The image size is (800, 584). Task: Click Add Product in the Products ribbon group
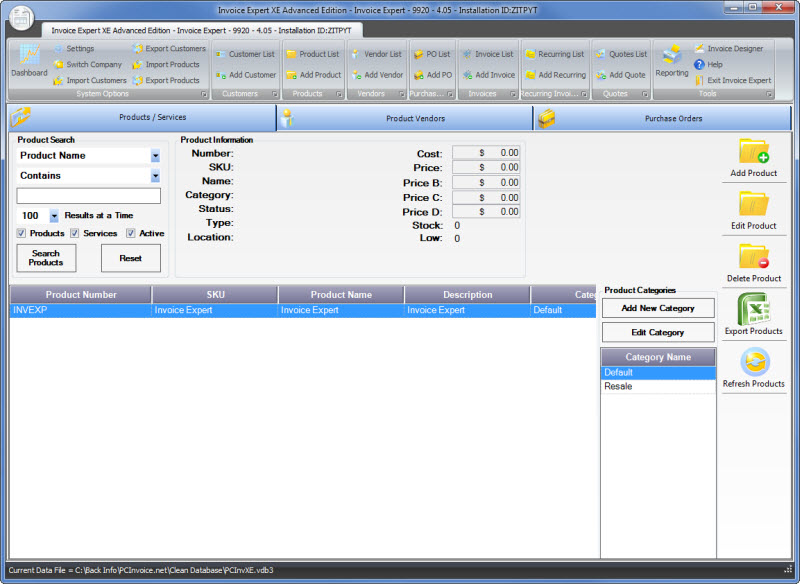click(314, 75)
